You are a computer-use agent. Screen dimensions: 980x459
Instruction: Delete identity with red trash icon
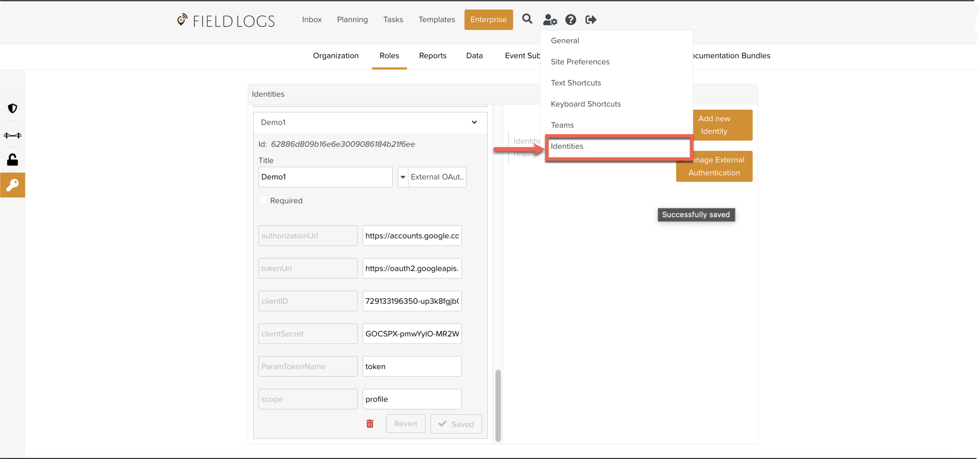click(x=370, y=424)
